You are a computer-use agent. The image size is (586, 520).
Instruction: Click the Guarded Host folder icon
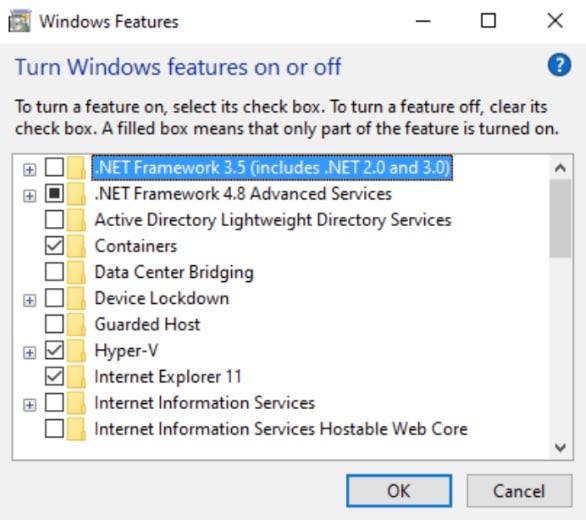point(76,325)
